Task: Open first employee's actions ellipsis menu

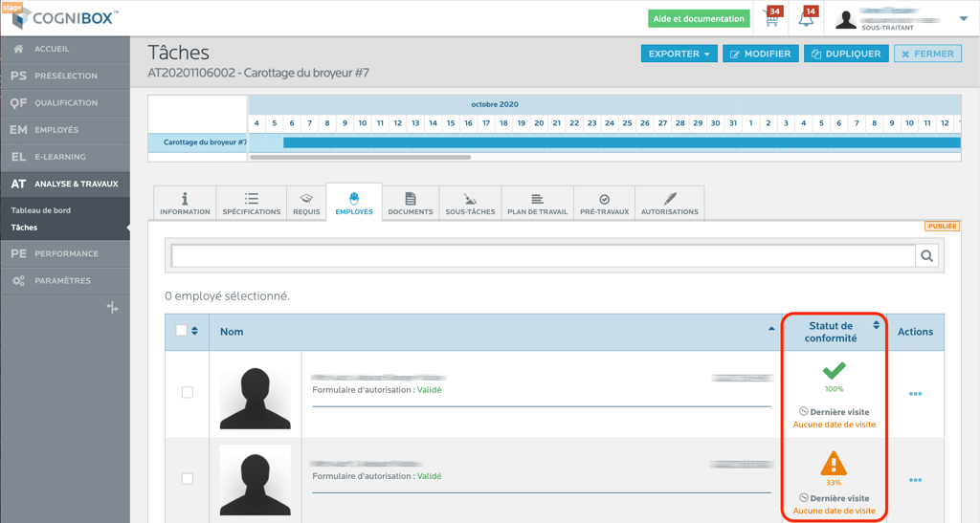Action: pos(915,394)
